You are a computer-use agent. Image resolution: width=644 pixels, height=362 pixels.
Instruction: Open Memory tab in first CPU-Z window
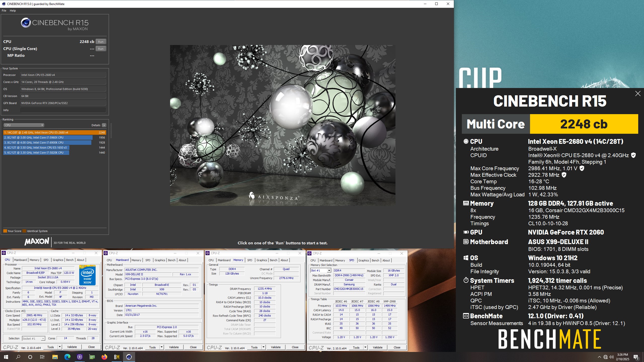coord(34,260)
